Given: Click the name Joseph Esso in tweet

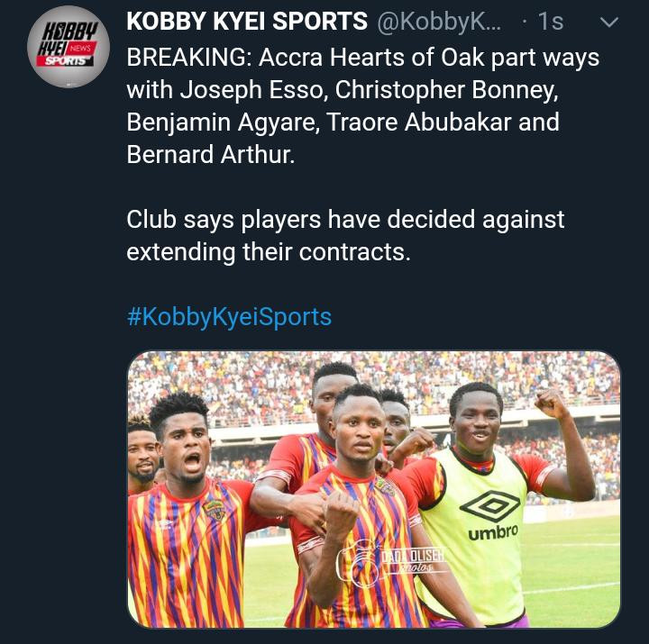Looking at the screenshot, I should (x=251, y=90).
